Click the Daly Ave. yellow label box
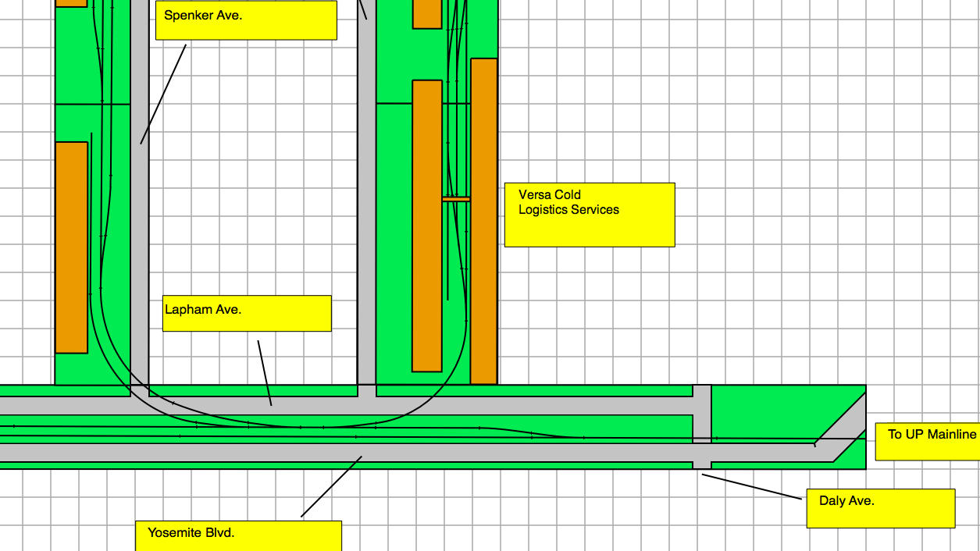 click(880, 508)
